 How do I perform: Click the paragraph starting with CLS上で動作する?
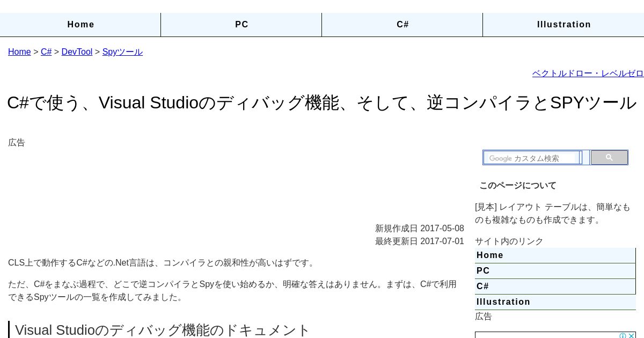click(162, 263)
